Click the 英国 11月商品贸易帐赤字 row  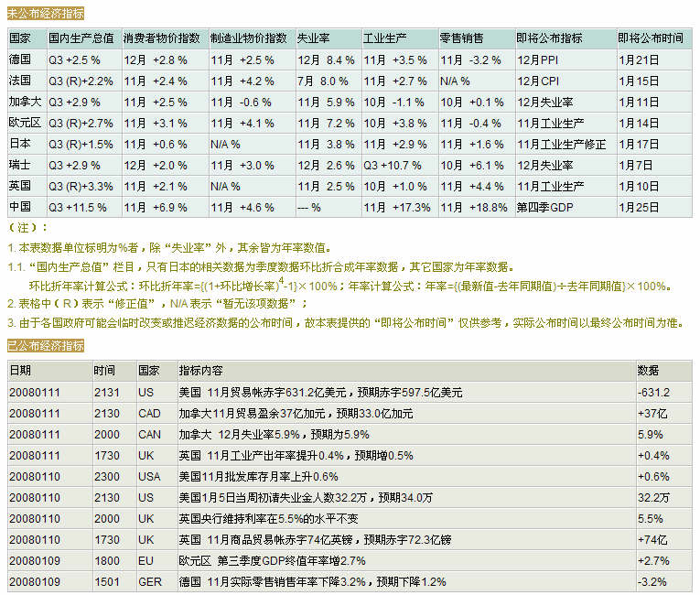tap(350, 539)
